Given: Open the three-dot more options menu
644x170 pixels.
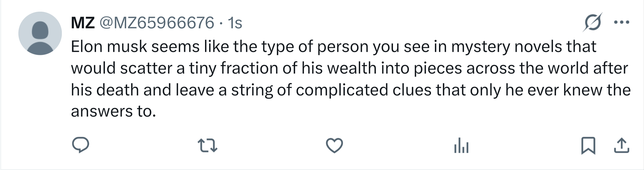Looking at the screenshot, I should [621, 23].
